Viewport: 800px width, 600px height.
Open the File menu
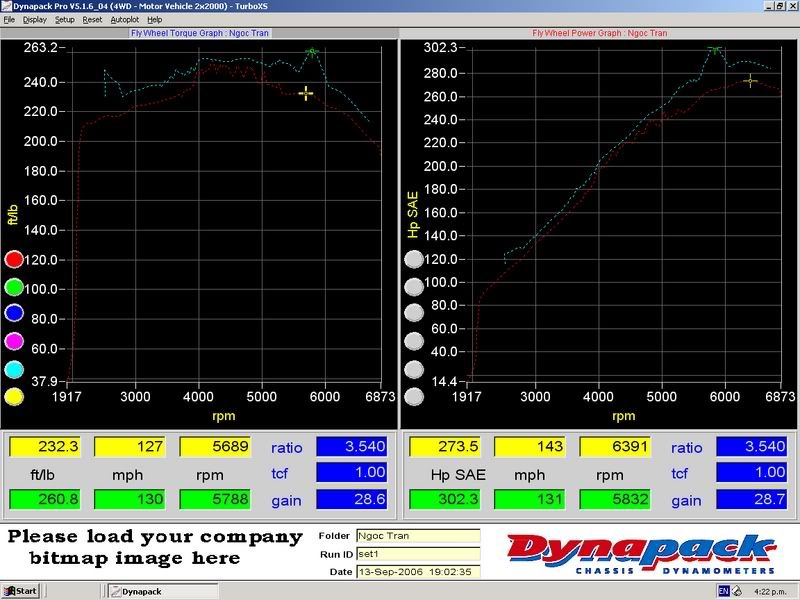click(9, 19)
